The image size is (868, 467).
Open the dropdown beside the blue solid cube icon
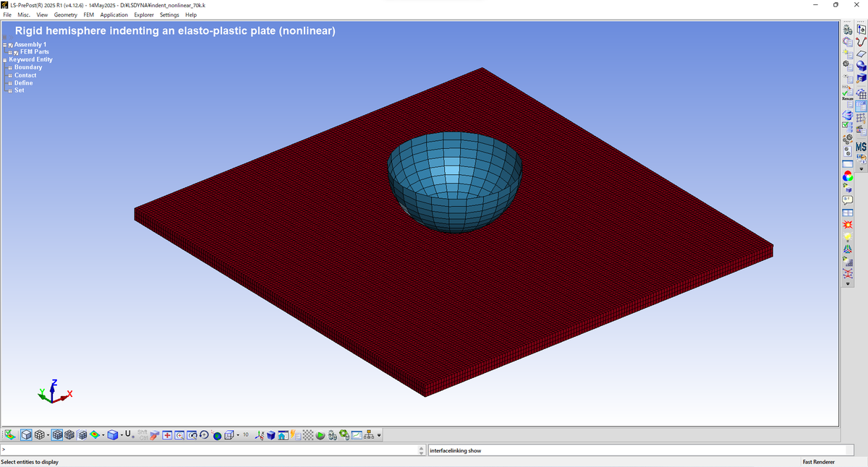coord(122,435)
